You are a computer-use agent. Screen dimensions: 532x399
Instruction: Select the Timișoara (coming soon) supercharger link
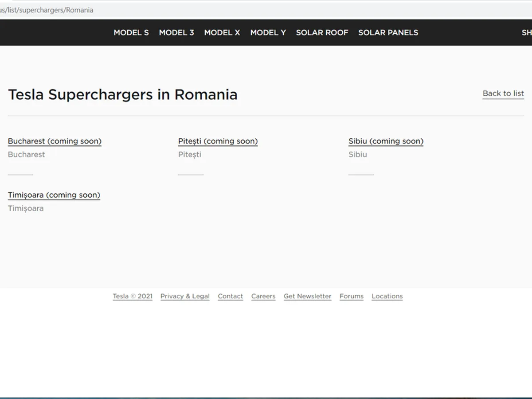(54, 195)
